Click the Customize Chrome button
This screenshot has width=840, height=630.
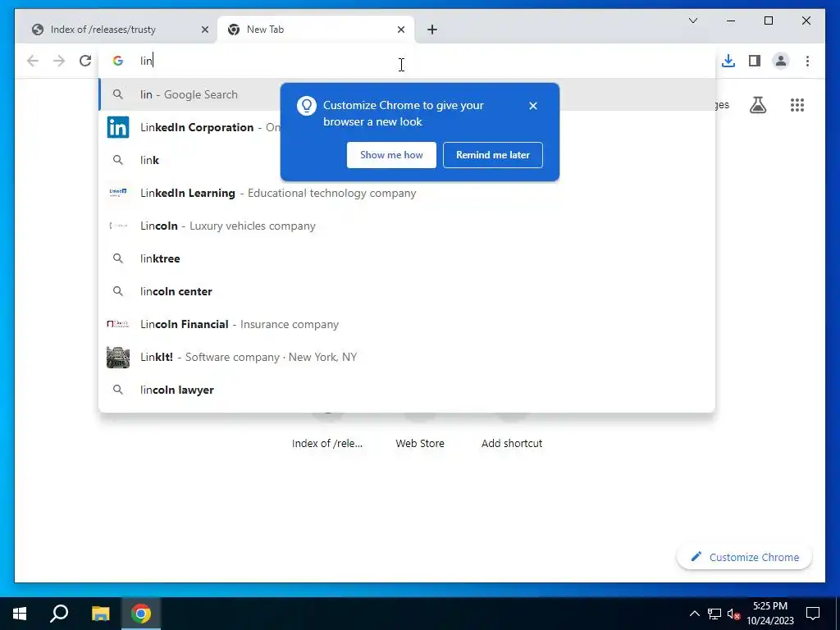click(744, 557)
